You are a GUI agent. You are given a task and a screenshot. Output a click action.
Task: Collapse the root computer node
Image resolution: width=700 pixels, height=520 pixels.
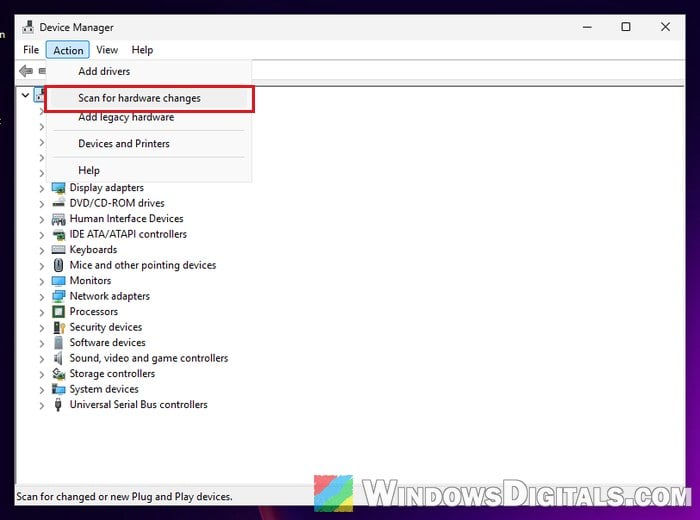[25, 95]
